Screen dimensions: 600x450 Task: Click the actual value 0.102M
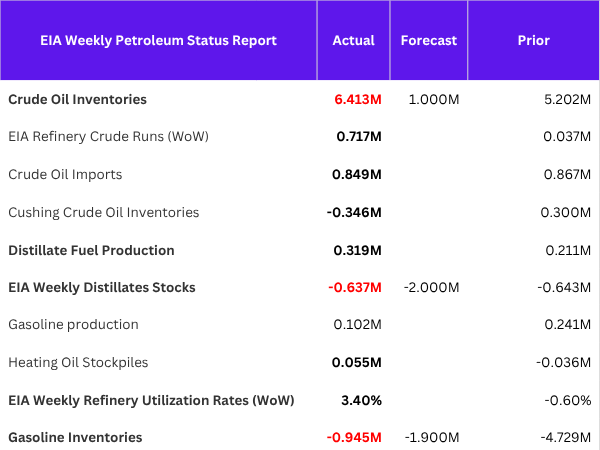click(357, 324)
